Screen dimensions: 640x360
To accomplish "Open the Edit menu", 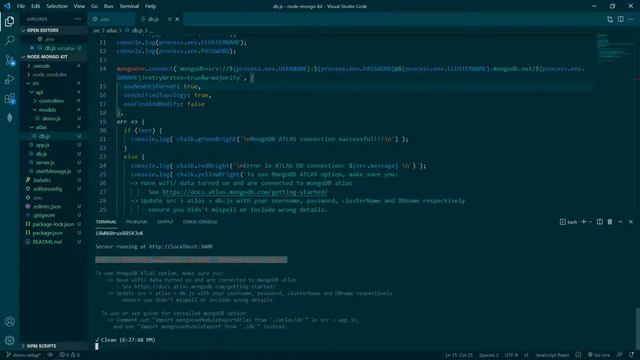I will [36, 6].
